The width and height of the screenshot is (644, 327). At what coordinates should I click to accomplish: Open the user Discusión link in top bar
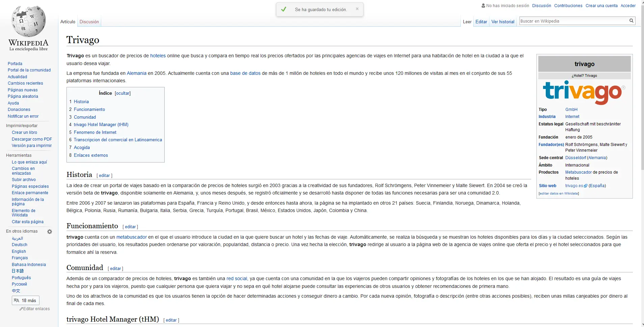[x=542, y=6]
